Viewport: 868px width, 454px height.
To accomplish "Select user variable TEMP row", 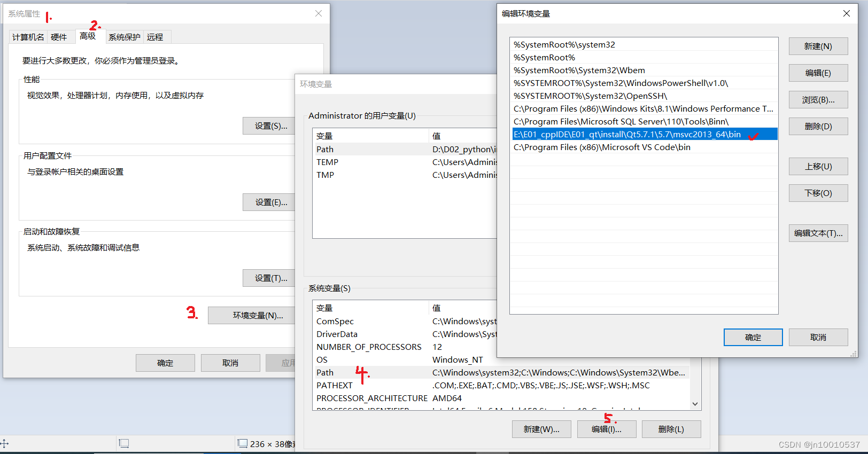I will click(405, 162).
